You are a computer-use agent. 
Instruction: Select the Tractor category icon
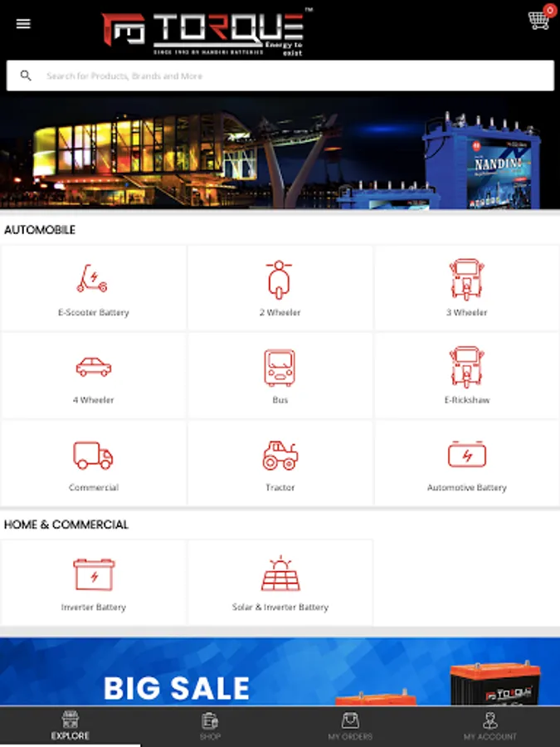click(280, 456)
